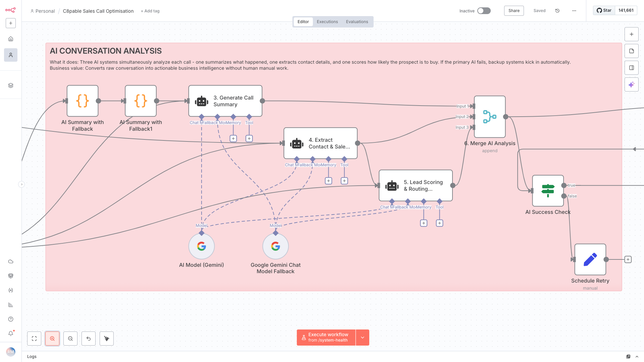Select the 5. Lead Scoring & Routing node
Screen dimensions: 644x362
[x=416, y=185]
